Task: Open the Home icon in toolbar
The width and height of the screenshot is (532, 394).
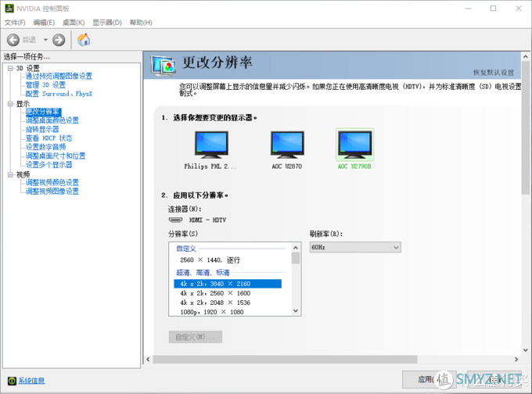Action: tap(84, 40)
